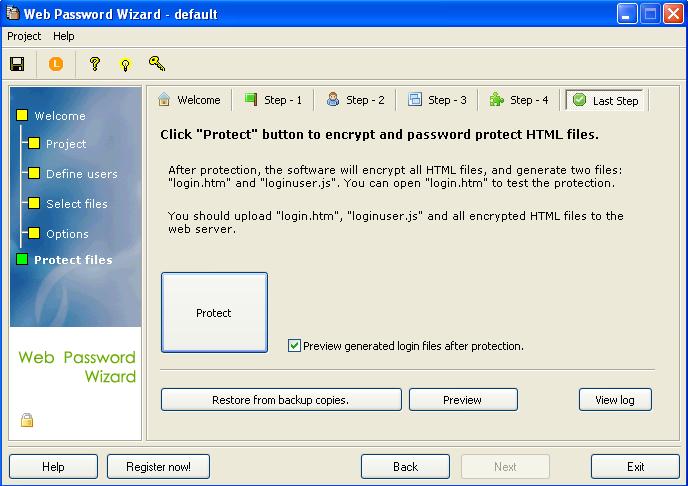Switch to the Step - 2 tab

(355, 100)
